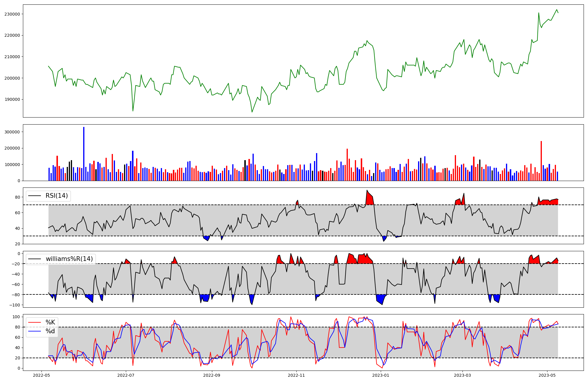
Task: Click the tallest blue volume bar
Action: click(x=84, y=153)
